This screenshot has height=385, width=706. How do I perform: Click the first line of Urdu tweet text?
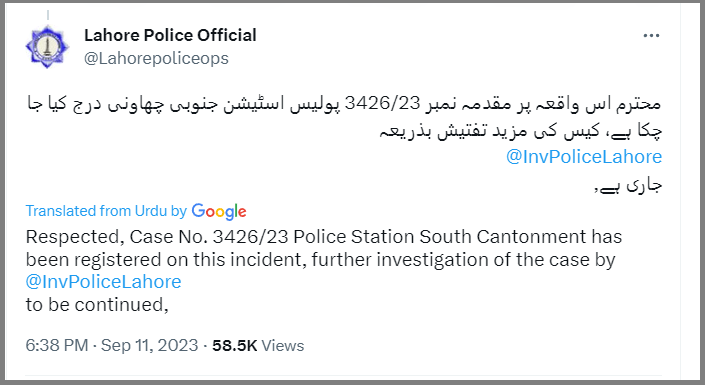(x=344, y=104)
